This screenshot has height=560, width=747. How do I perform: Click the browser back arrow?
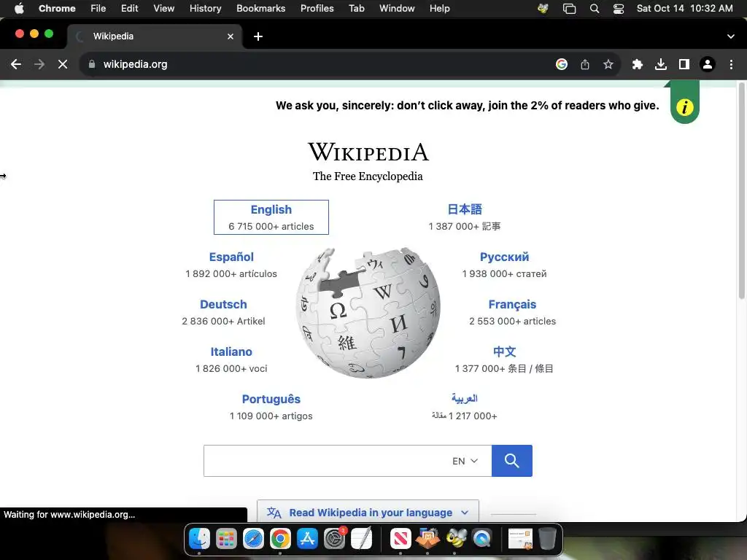(16, 64)
